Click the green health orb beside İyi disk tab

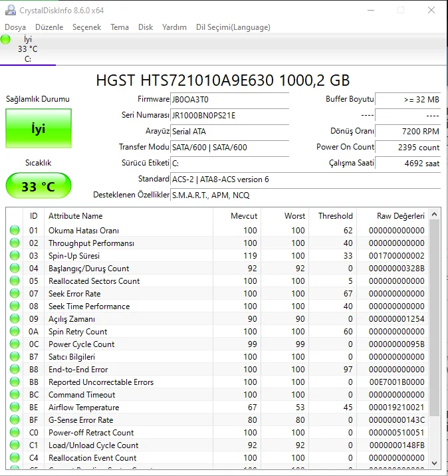tap(5, 39)
